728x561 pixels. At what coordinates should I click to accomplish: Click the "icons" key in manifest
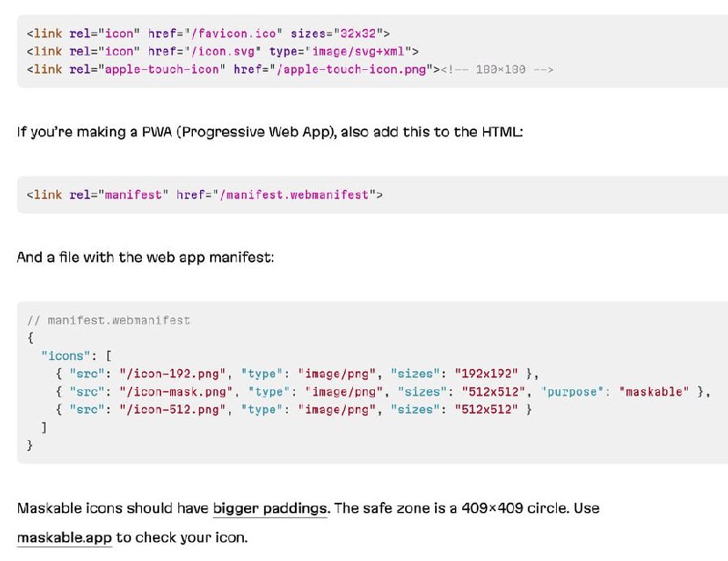(66, 356)
